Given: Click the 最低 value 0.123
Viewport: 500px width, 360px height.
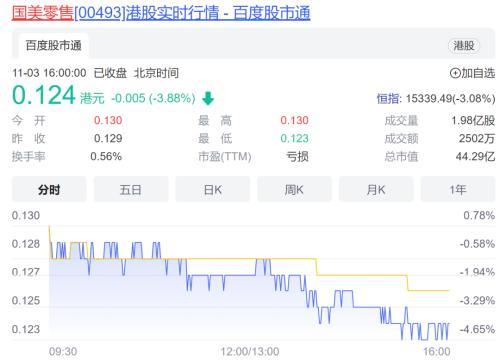Looking at the screenshot, I should click(294, 138).
